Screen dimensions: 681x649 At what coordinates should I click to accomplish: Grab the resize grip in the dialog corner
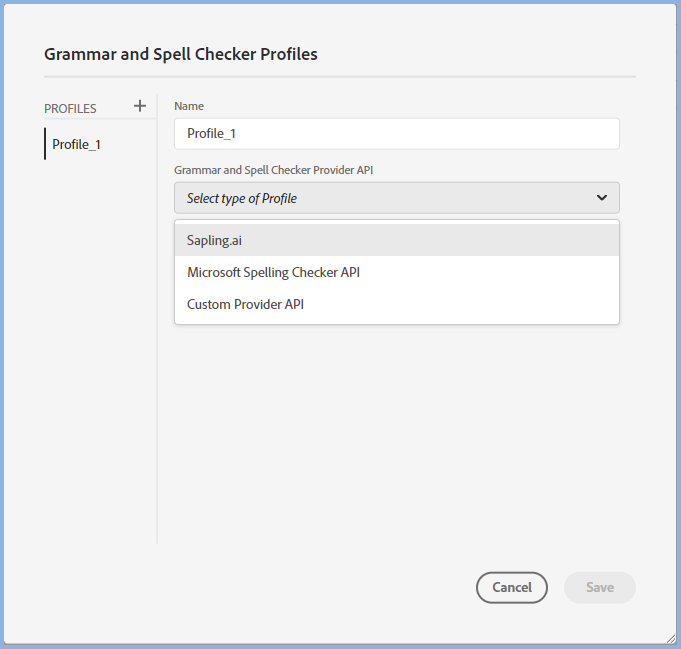coord(670,638)
